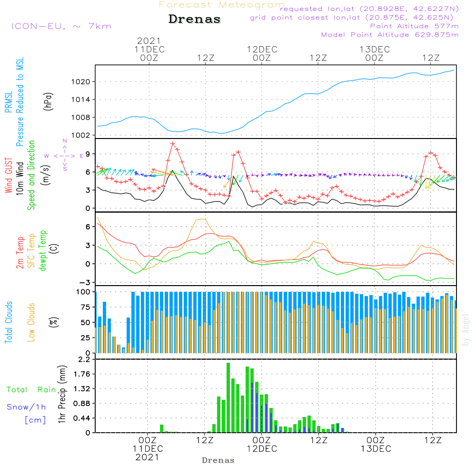Click the top-axis '2021 11DEC 00Z' label

(149, 49)
